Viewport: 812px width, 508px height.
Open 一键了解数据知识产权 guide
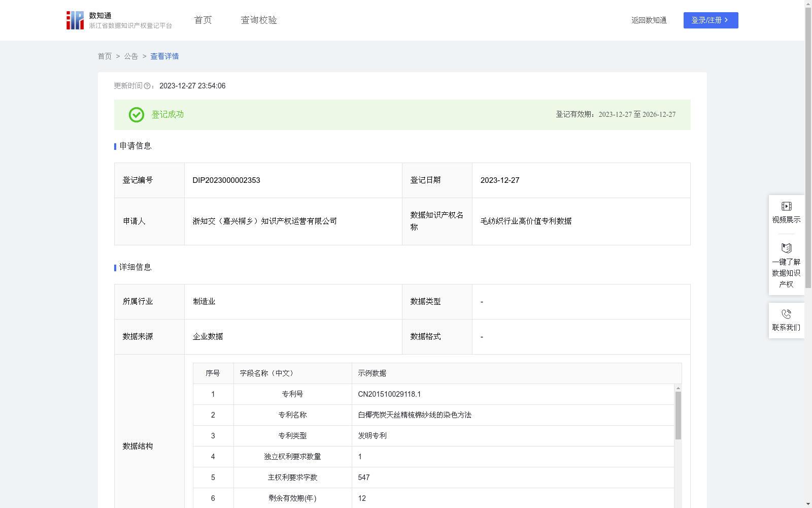[786, 266]
